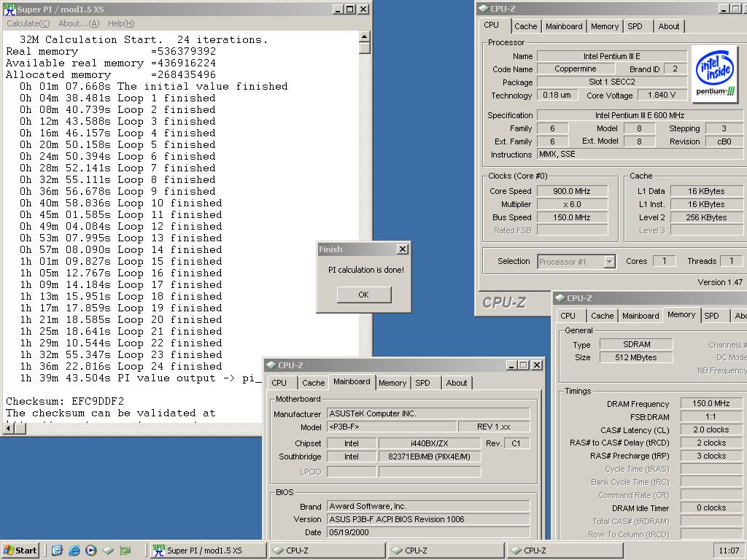The image size is (747, 560).
Task: Minimize the Mainboard CPU-Z window
Action: point(511,365)
